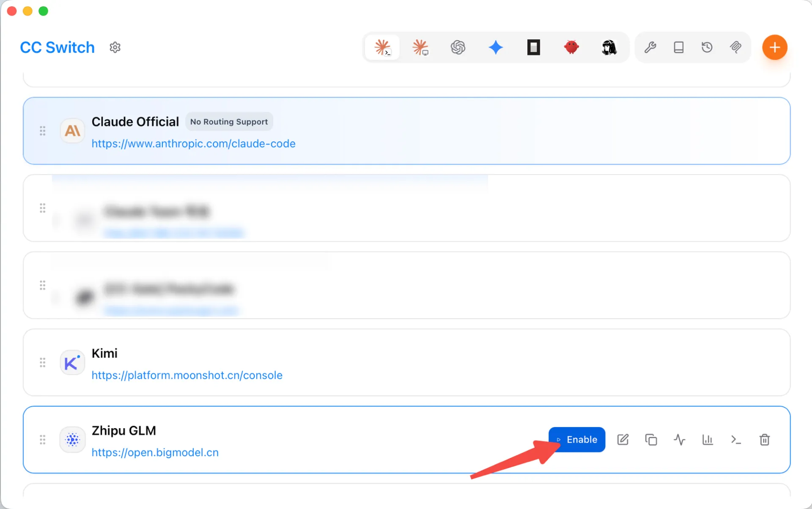Viewport: 812px width, 509px height.
Task: Select the Claude Code terminal app tab
Action: (x=383, y=47)
